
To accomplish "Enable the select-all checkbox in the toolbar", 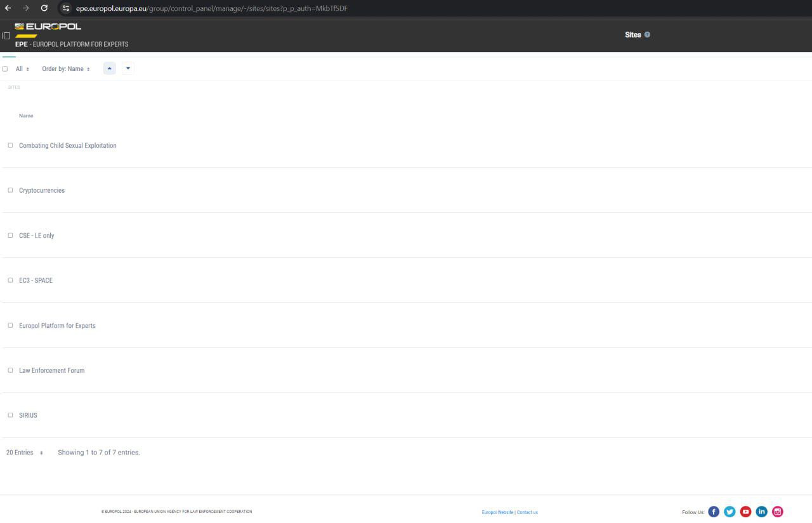I will 5,69.
